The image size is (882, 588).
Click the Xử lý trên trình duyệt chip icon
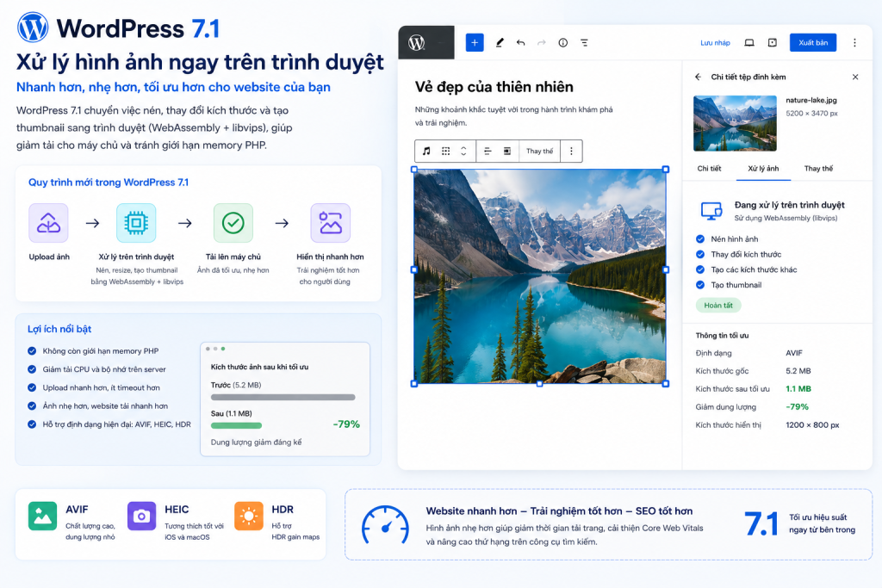[136, 223]
